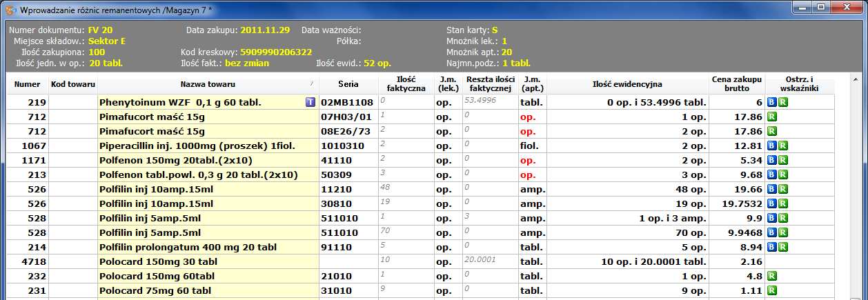Click blue B indicator in Piperacillin inj. row

click(x=772, y=146)
